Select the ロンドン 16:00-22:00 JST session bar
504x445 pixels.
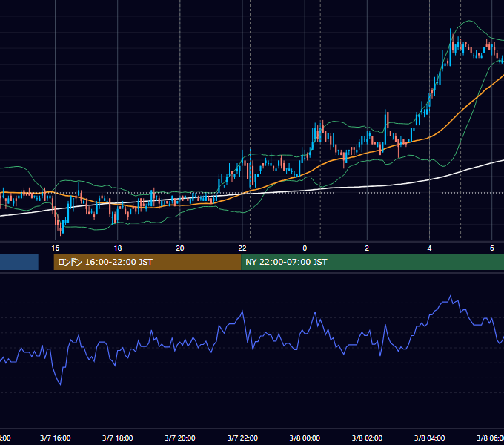point(147,262)
